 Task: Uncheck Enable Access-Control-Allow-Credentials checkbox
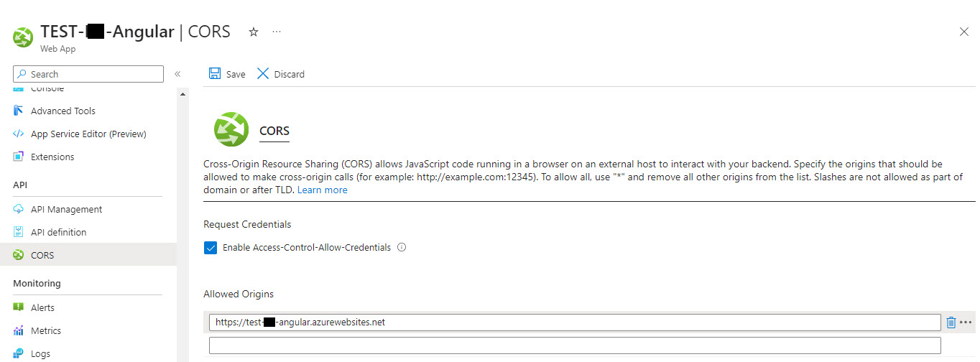pyautogui.click(x=211, y=248)
